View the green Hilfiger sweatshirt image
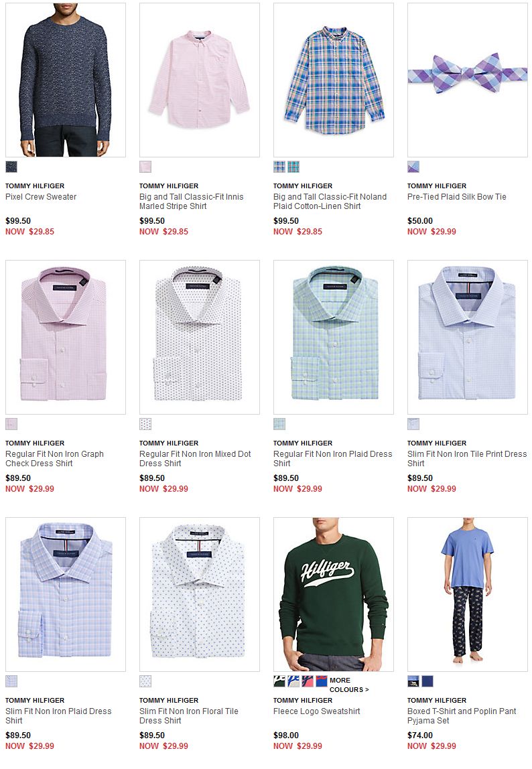This screenshot has width=532, height=769. point(333,594)
